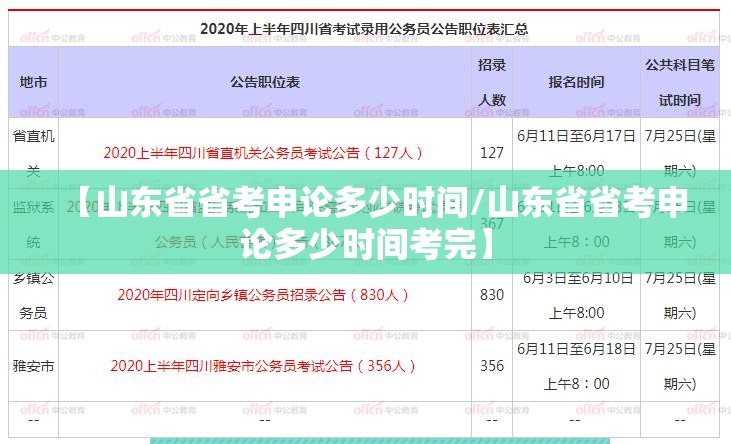This screenshot has height=444, width=731.
Task: Select the 招录人数 column header
Action: tap(492, 82)
